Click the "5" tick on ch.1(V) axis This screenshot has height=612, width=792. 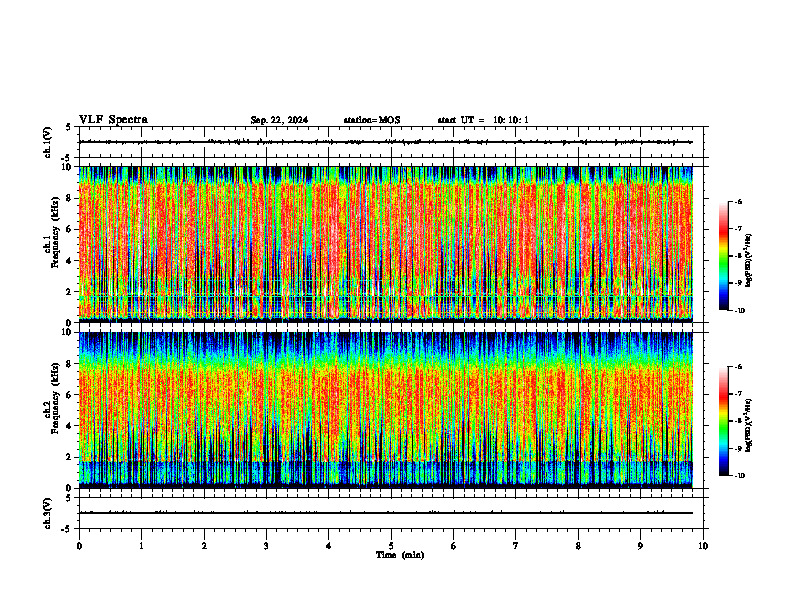(x=68, y=127)
